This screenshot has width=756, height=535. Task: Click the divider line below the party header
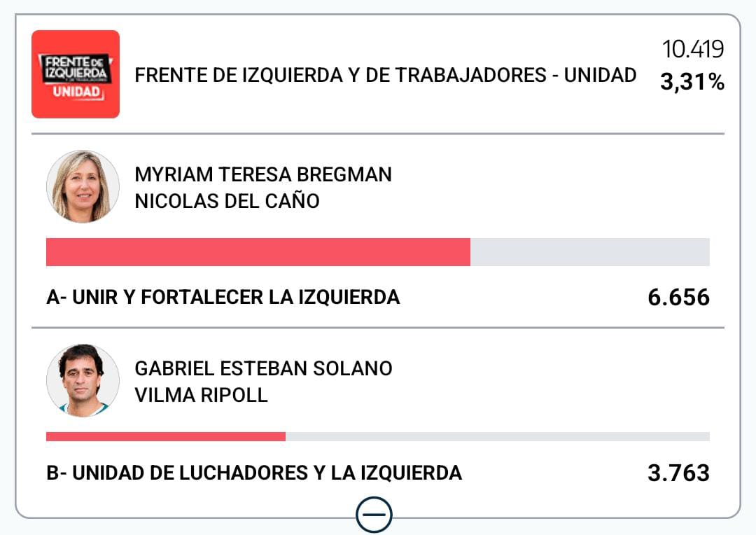[378, 134]
